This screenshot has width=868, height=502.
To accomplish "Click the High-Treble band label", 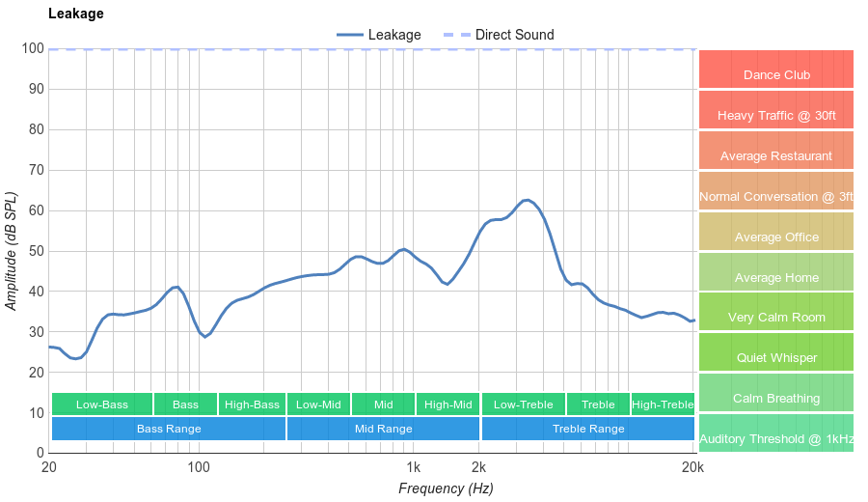I will coord(663,404).
